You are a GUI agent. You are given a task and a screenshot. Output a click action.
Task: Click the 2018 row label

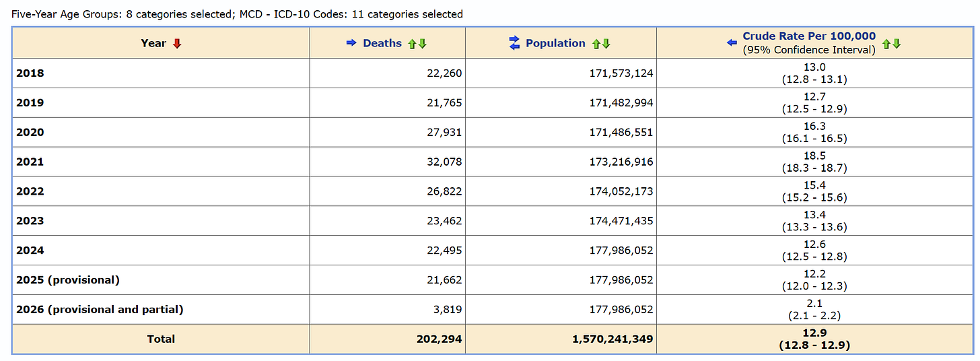(x=30, y=73)
